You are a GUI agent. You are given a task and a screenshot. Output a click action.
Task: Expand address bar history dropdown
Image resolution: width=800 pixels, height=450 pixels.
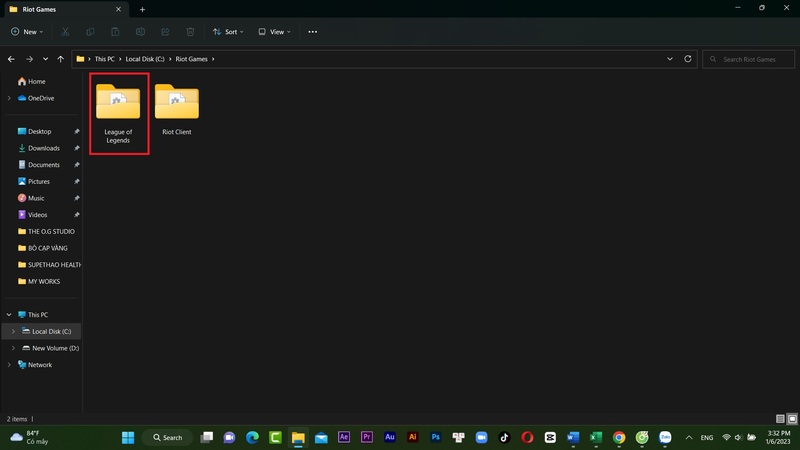pyautogui.click(x=670, y=59)
